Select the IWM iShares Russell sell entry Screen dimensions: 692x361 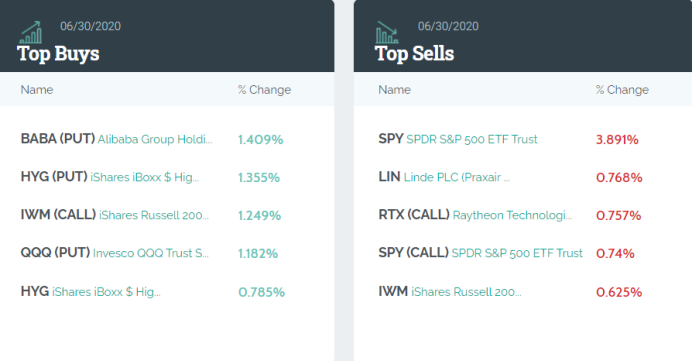click(450, 291)
